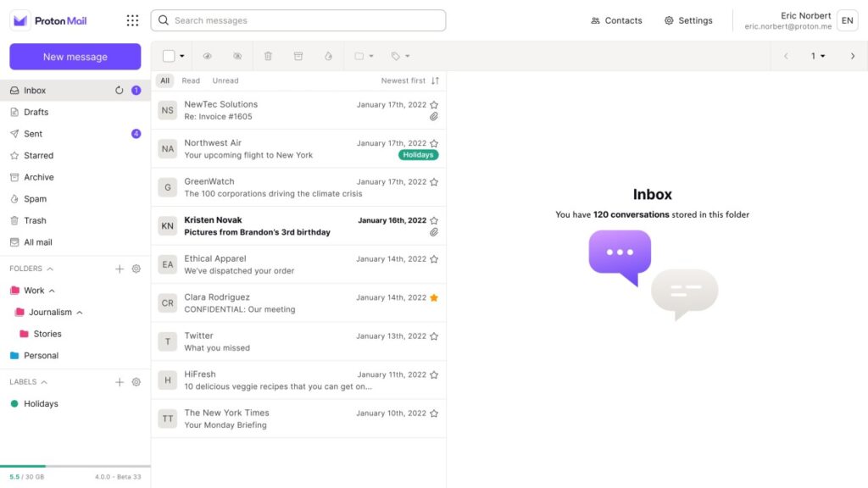Open The New York Times Monday Briefing
Viewport: 868px width, 488px height.
click(298, 419)
